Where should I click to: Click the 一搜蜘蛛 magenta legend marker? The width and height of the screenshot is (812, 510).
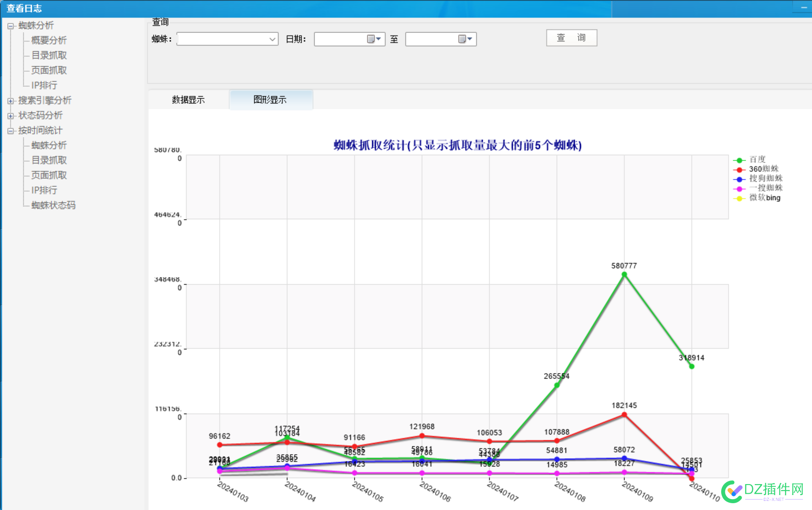(x=739, y=189)
